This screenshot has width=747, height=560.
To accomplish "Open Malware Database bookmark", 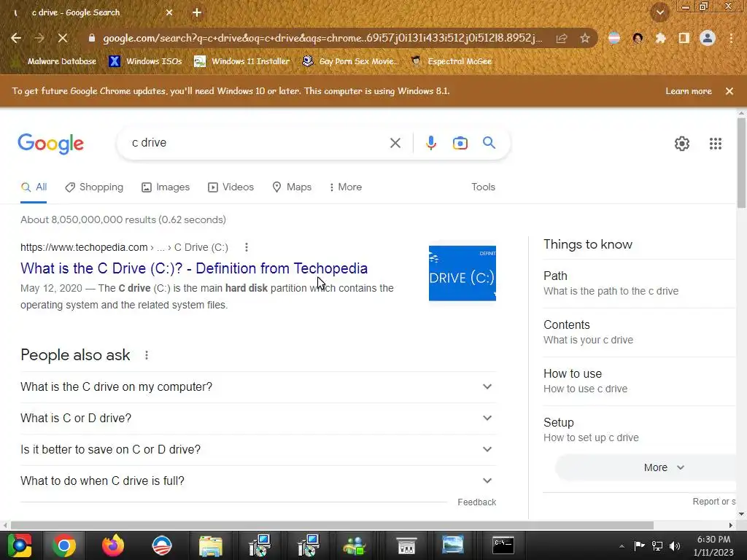I will (x=54, y=61).
